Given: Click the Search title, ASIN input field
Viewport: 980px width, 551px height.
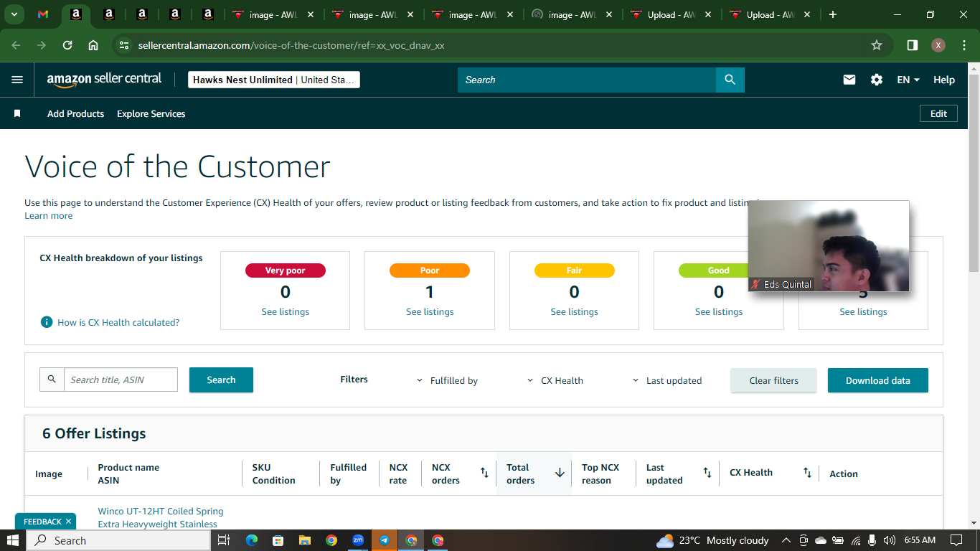Looking at the screenshot, I should (x=121, y=380).
